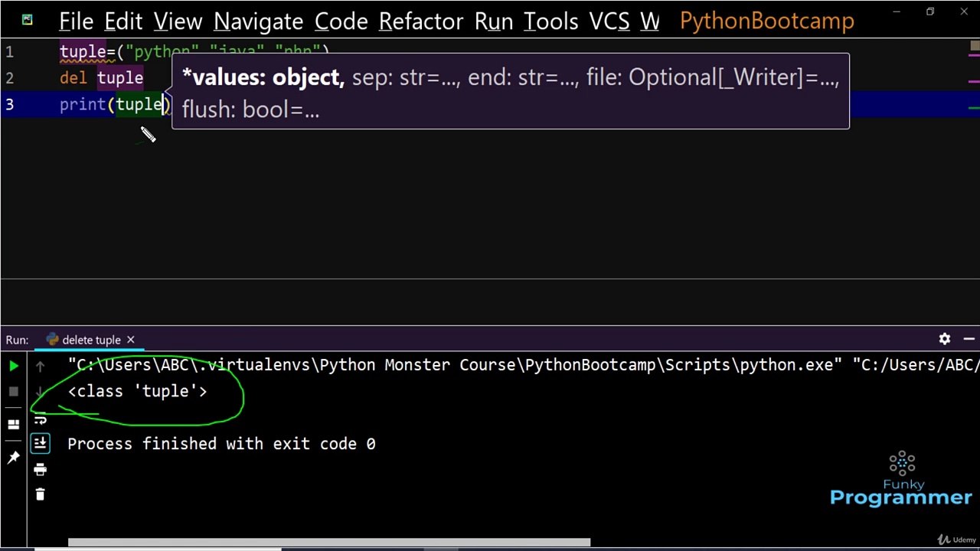Open the Tools menu
980x551 pixels.
(x=550, y=21)
